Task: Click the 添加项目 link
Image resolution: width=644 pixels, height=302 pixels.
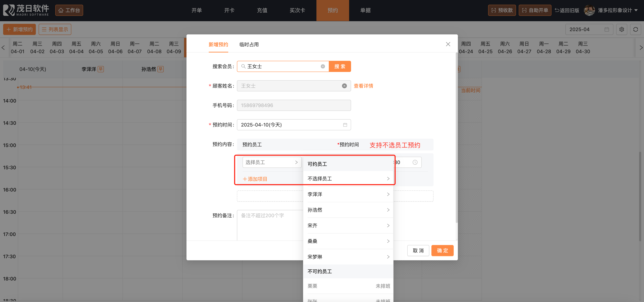Action: (255, 179)
